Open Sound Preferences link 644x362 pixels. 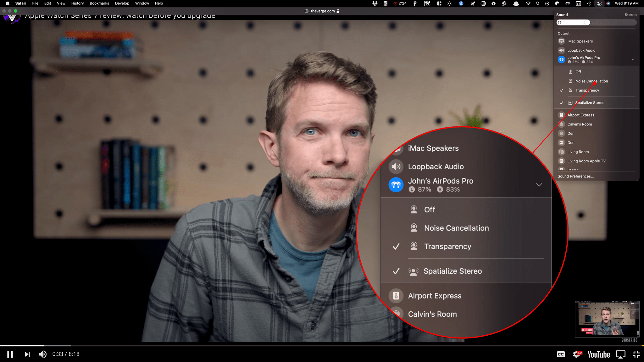(575, 176)
